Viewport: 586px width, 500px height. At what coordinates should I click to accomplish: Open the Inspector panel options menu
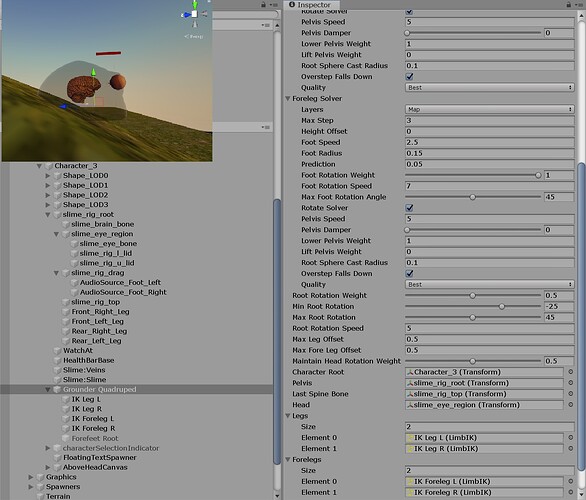point(580,5)
